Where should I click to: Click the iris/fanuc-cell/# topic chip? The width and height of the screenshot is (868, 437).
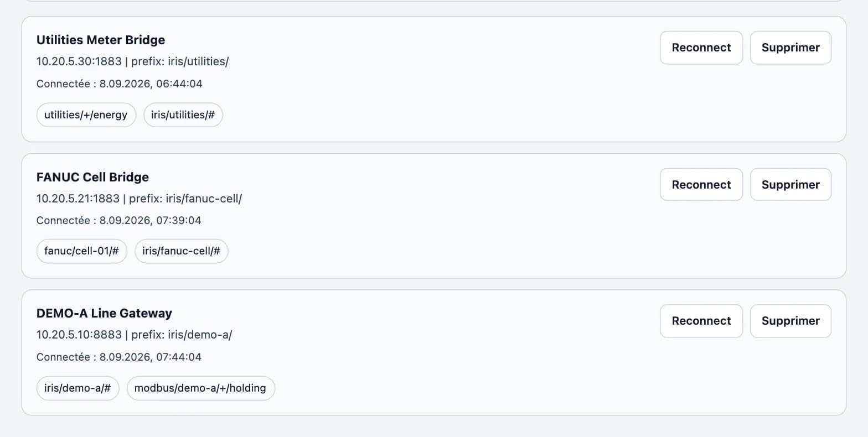[182, 251]
